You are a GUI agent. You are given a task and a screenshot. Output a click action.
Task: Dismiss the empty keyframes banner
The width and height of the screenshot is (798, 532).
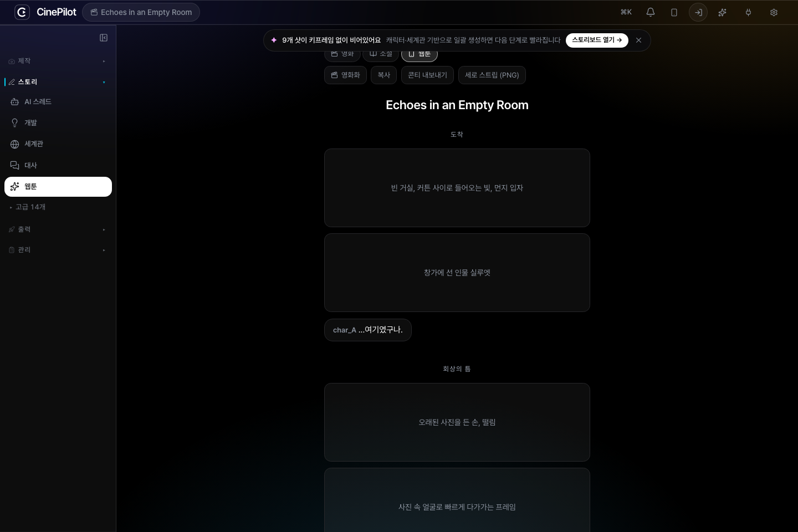pyautogui.click(x=638, y=40)
